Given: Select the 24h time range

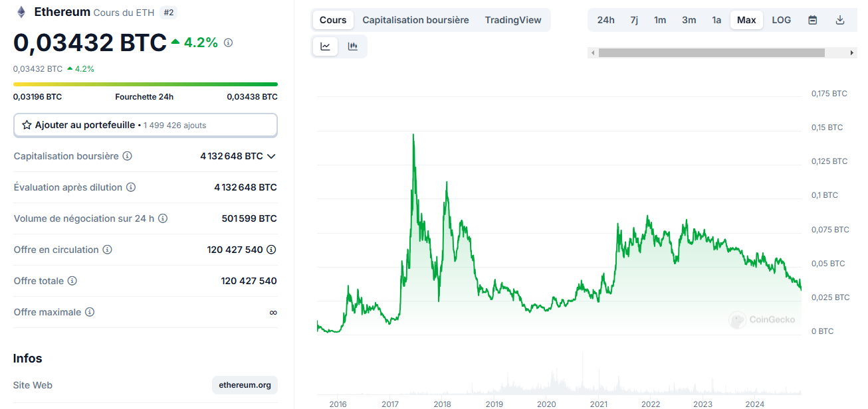Looking at the screenshot, I should 605,20.
